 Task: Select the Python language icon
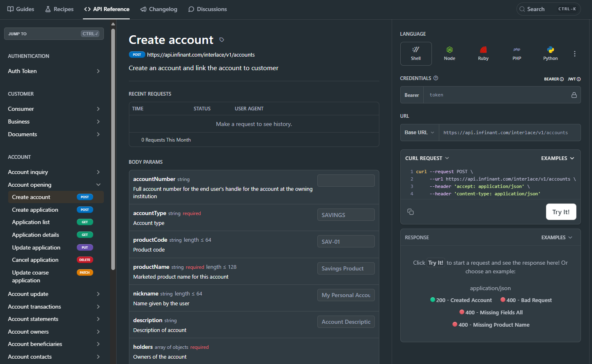(x=551, y=54)
